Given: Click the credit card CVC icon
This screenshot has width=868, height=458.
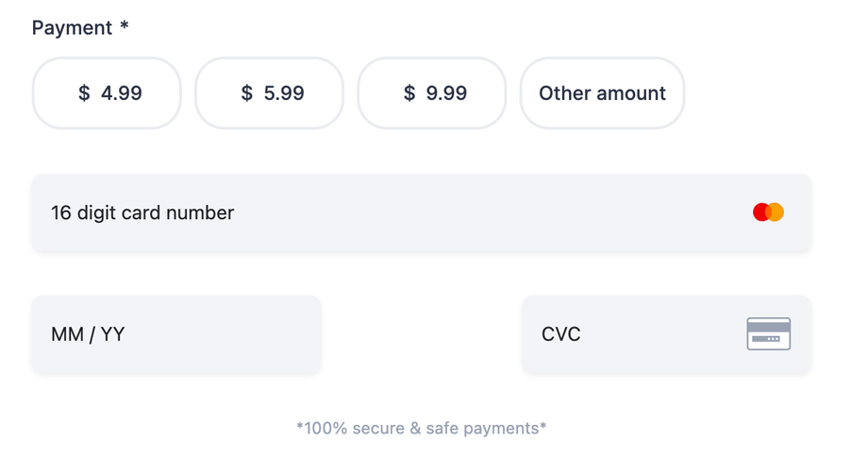Looking at the screenshot, I should click(768, 334).
